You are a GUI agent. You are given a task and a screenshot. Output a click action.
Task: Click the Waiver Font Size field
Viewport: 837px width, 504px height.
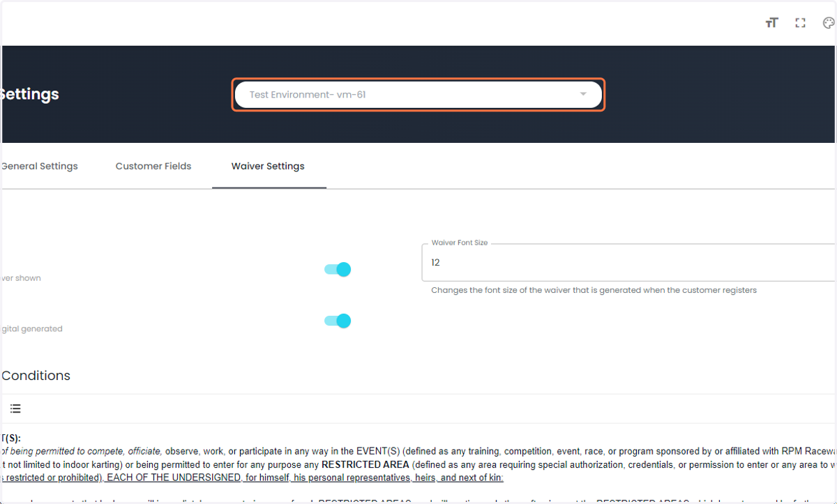coord(629,263)
